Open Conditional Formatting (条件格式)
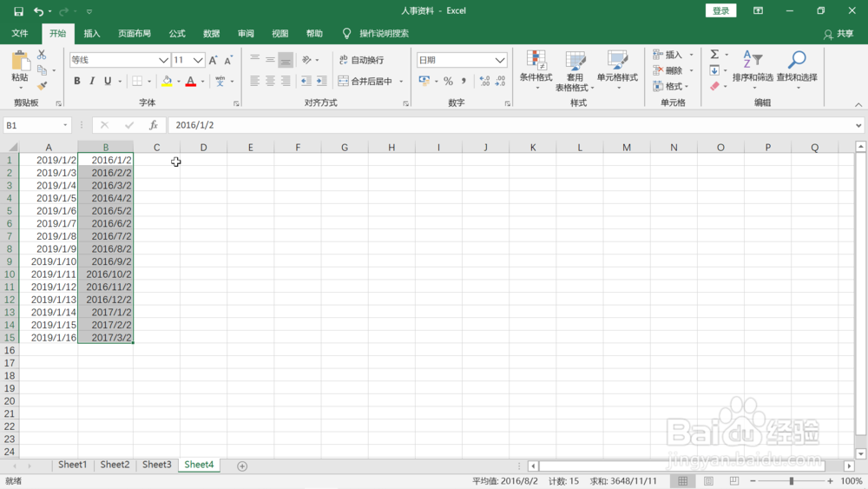The height and width of the screenshot is (489, 868). [x=536, y=70]
